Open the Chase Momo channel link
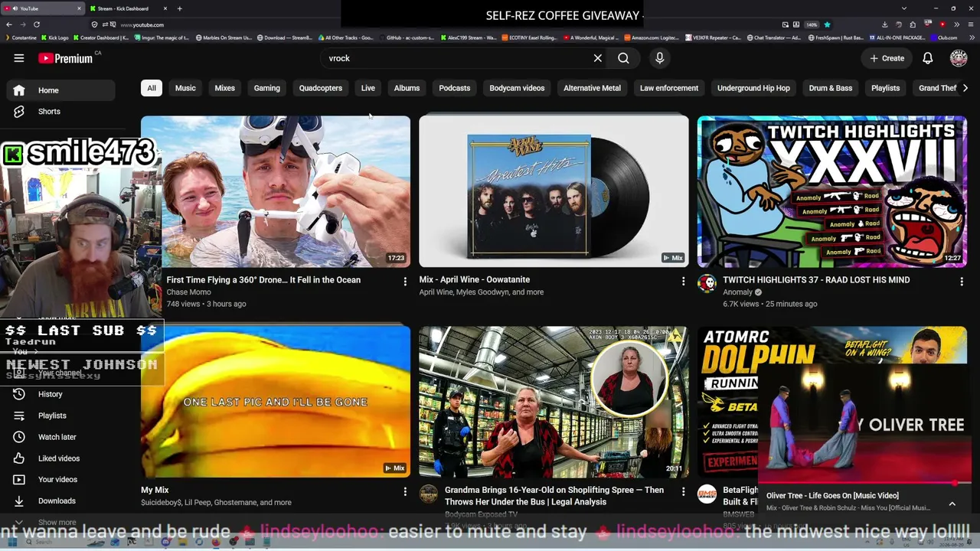Screen dimensions: 980x551 coord(188,292)
